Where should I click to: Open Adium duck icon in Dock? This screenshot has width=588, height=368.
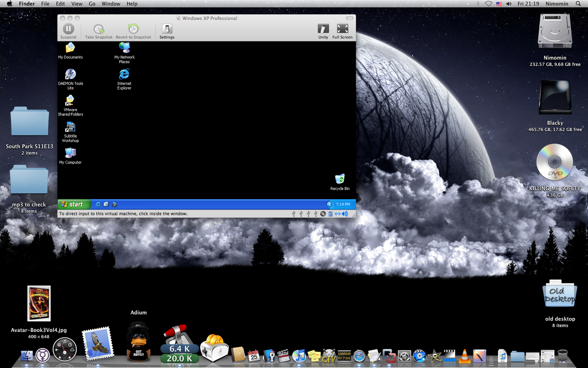pyautogui.click(x=138, y=341)
